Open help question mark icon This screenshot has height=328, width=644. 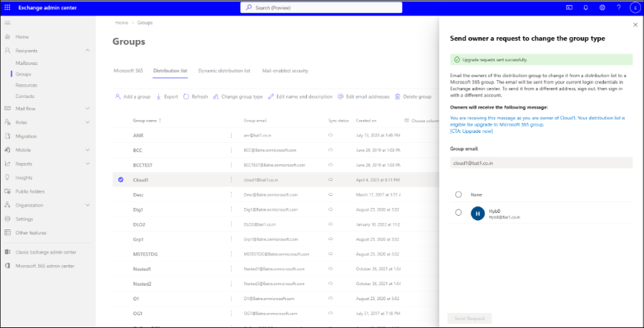click(618, 7)
